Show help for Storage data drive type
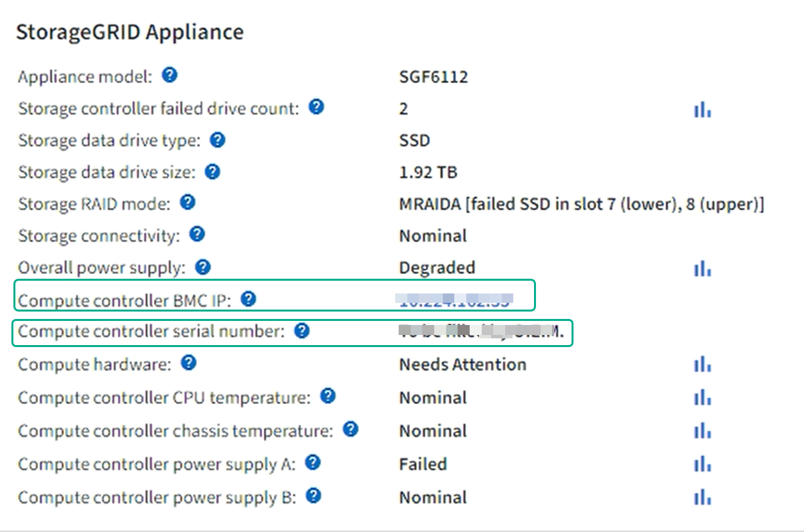The image size is (804, 532). pos(217,140)
